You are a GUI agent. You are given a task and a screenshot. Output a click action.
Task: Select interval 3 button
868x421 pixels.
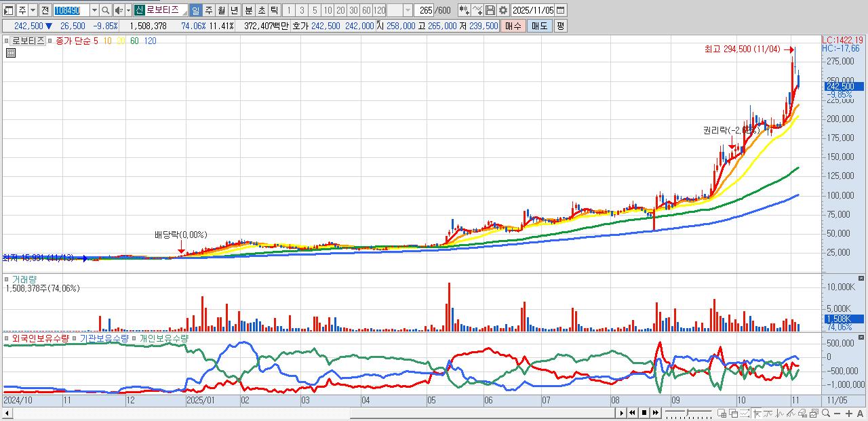click(x=302, y=10)
